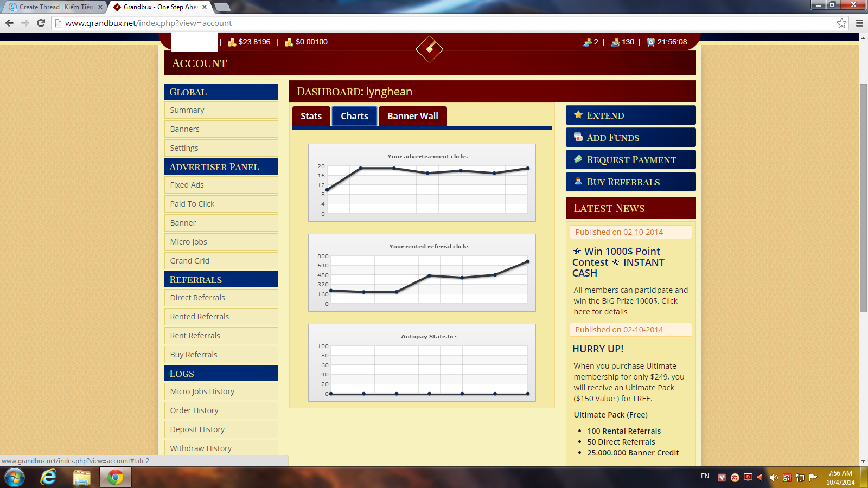
Task: Open Grand Grid page
Action: click(221, 261)
